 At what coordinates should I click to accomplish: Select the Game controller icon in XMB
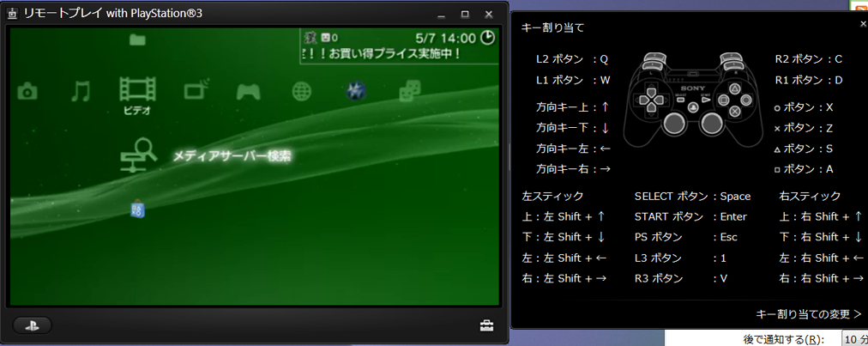(x=249, y=91)
